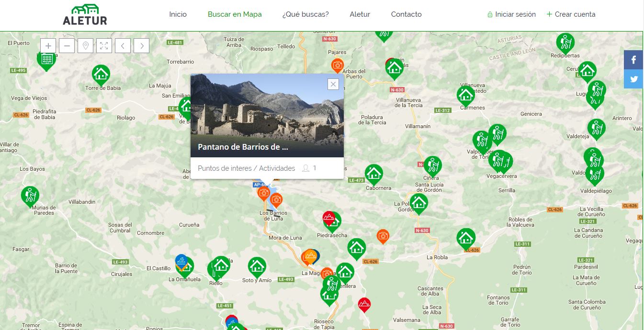
Task: Select the house marker at Cármenes
Action: point(465,96)
